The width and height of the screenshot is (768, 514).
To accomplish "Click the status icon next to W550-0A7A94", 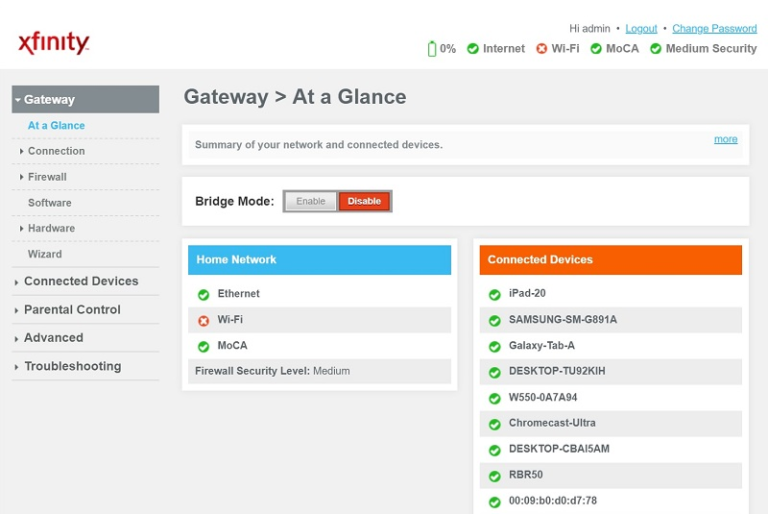I will tap(495, 398).
